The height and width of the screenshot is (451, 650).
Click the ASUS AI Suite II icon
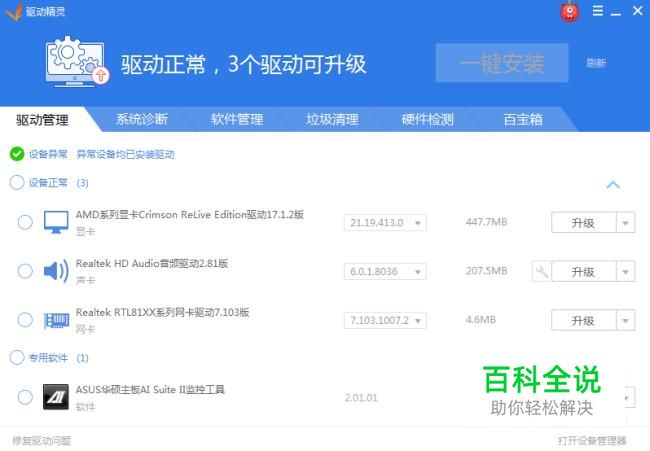[x=56, y=397]
